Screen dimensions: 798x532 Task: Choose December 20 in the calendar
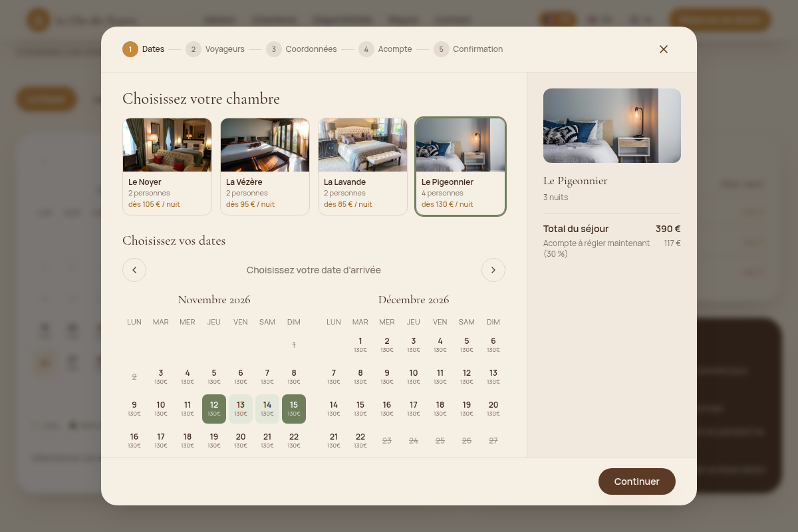tap(493, 408)
